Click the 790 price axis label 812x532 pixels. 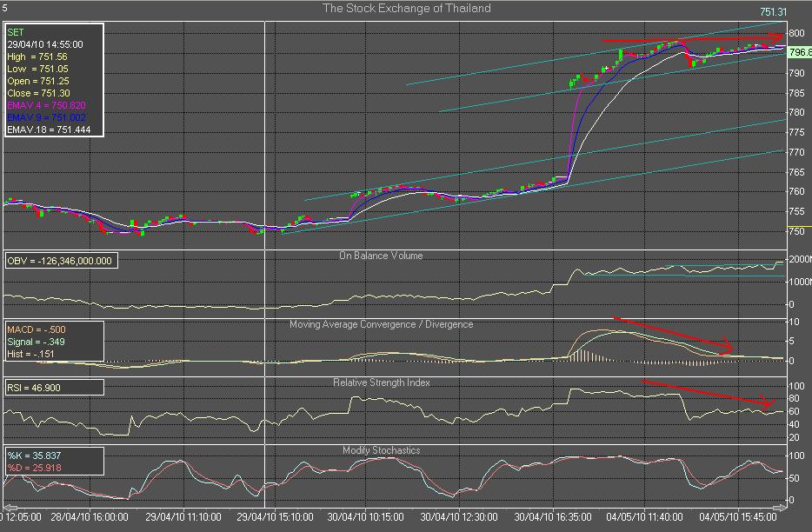[x=796, y=73]
